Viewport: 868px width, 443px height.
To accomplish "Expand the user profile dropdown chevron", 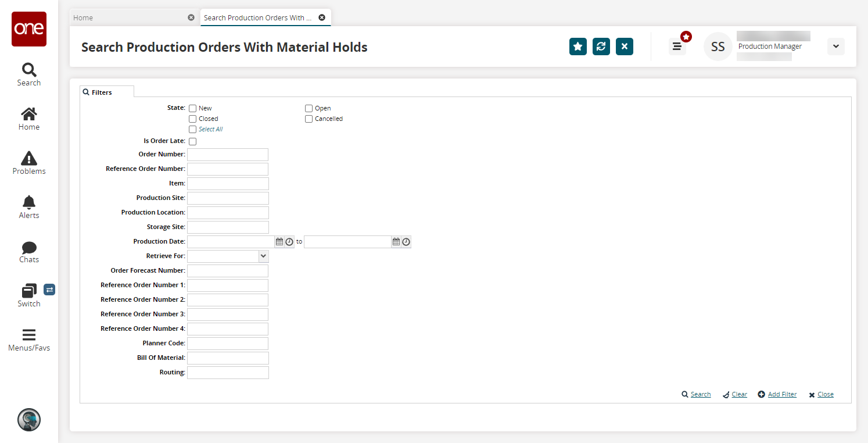I will pyautogui.click(x=835, y=47).
